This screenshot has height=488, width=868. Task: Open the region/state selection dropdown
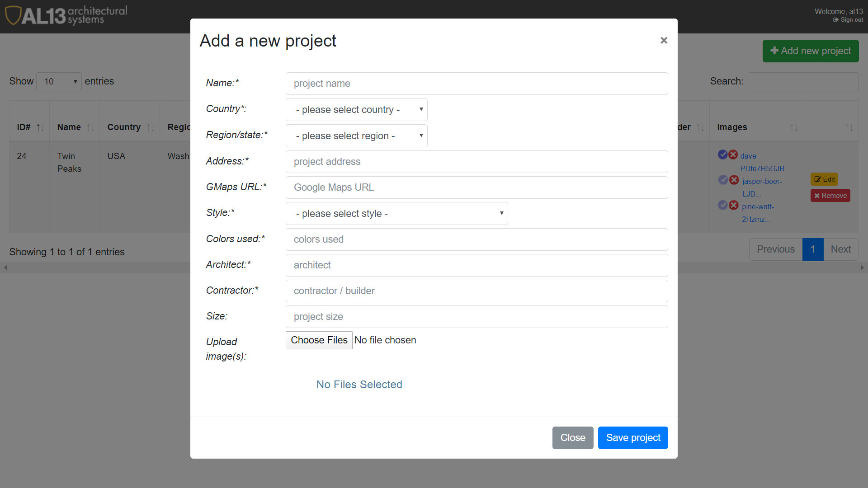[356, 136]
